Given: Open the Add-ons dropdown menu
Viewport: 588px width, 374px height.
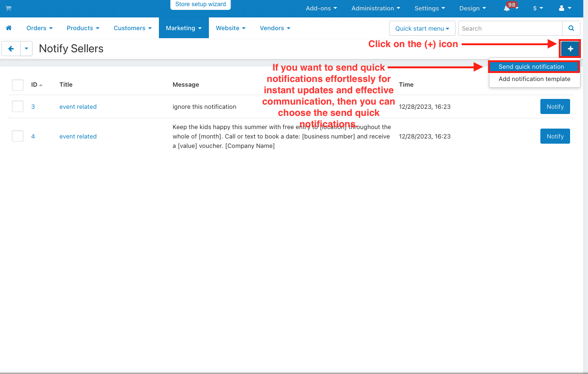Looking at the screenshot, I should coord(321,8).
